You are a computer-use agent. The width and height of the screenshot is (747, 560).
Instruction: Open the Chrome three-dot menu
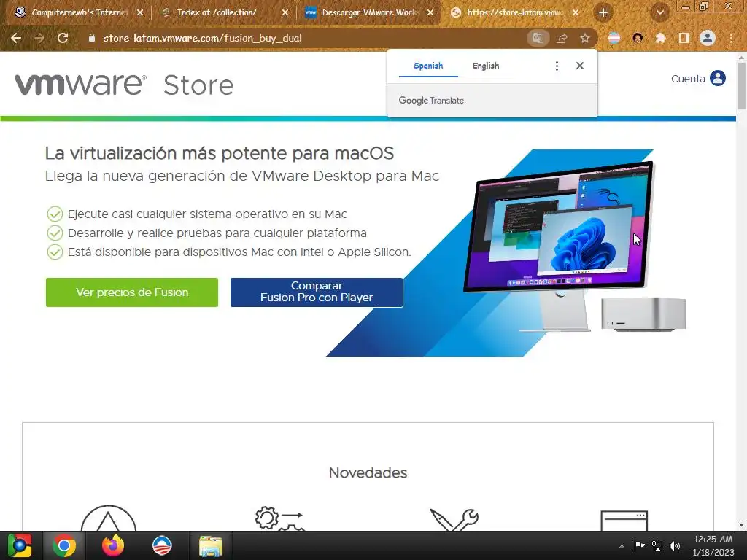(731, 38)
